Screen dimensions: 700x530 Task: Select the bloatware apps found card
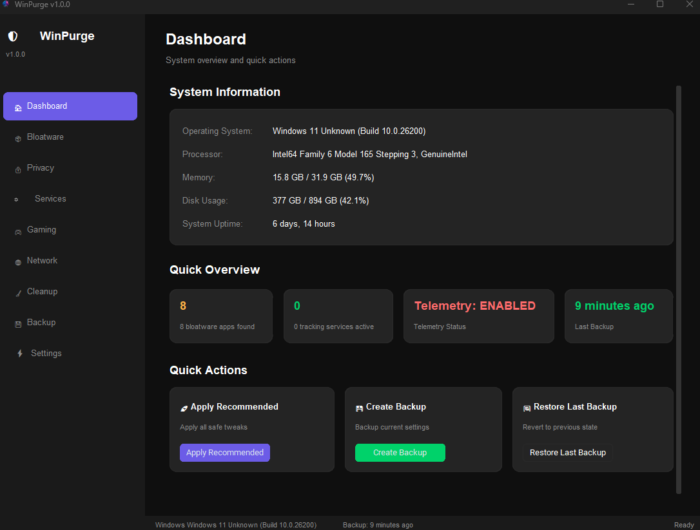point(221,316)
